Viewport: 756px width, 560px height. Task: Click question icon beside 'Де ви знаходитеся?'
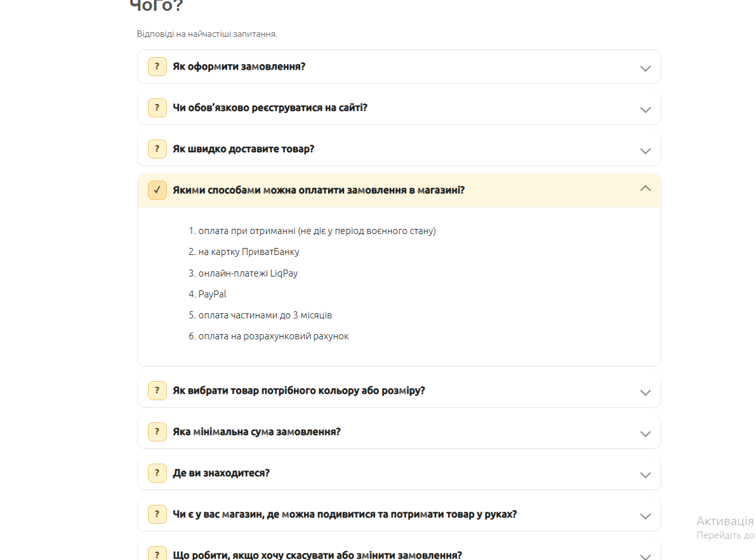(157, 473)
